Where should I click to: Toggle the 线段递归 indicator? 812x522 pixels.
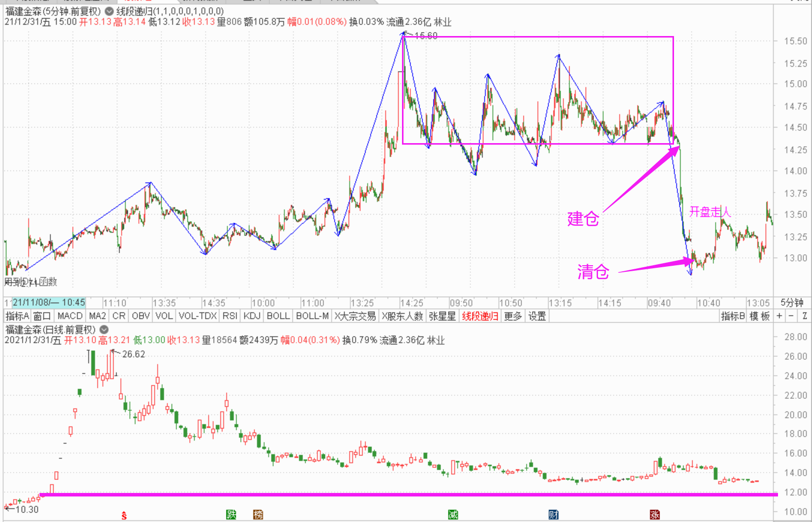coord(479,316)
